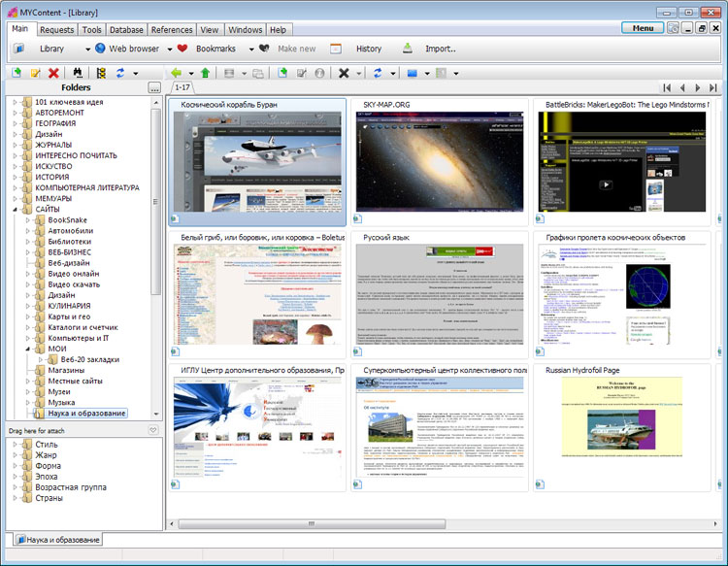Go to the last page of thumbnails
This screenshot has width=728, height=566.
713,87
